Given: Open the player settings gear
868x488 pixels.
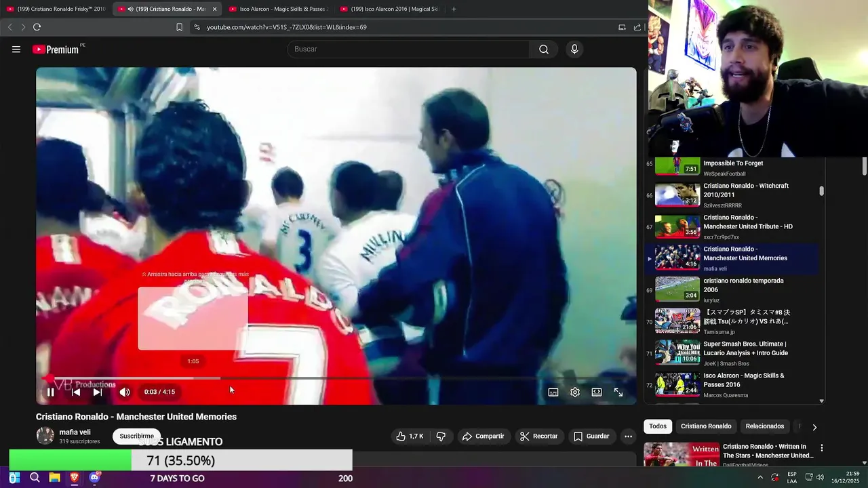Looking at the screenshot, I should [x=575, y=392].
